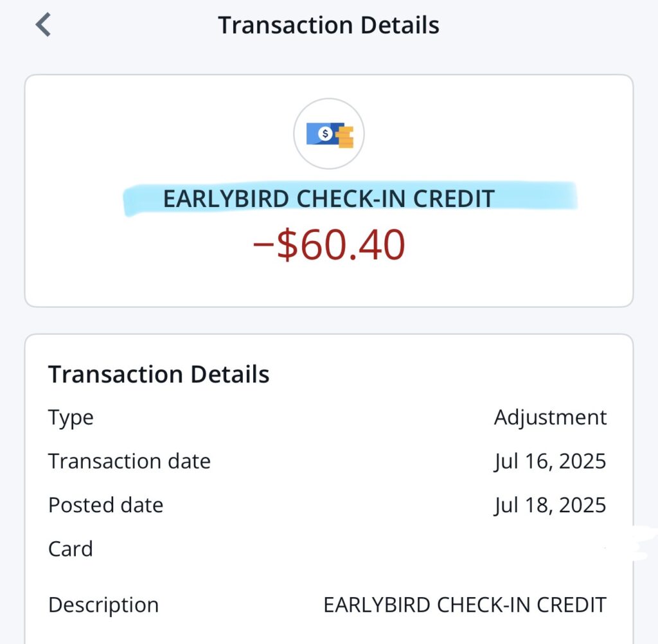Tap the highlighted EARLYBIRD CHECK-IN CREDIT title
The width and height of the screenshot is (658, 644).
pyautogui.click(x=328, y=199)
